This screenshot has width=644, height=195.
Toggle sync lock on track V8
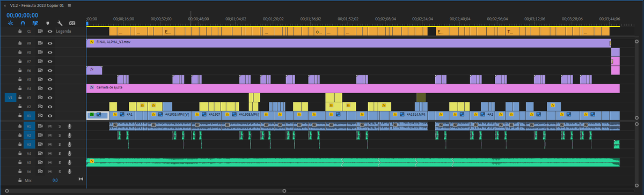[40, 52]
